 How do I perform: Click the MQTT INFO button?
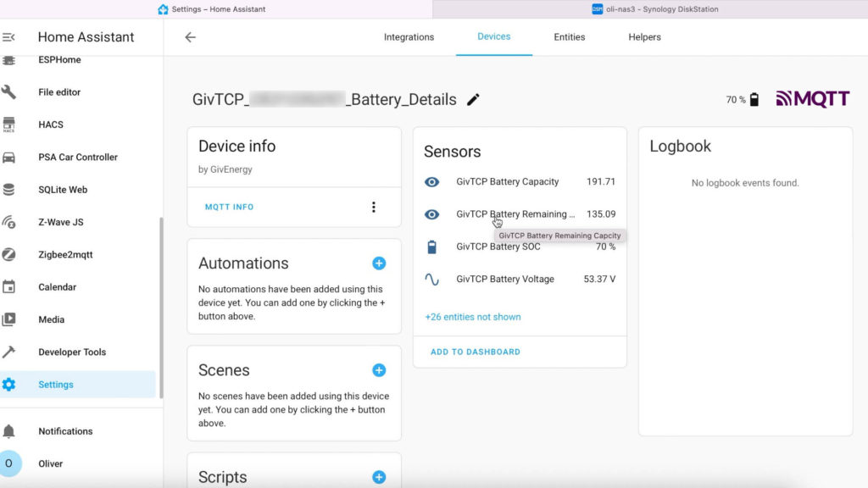pos(229,207)
